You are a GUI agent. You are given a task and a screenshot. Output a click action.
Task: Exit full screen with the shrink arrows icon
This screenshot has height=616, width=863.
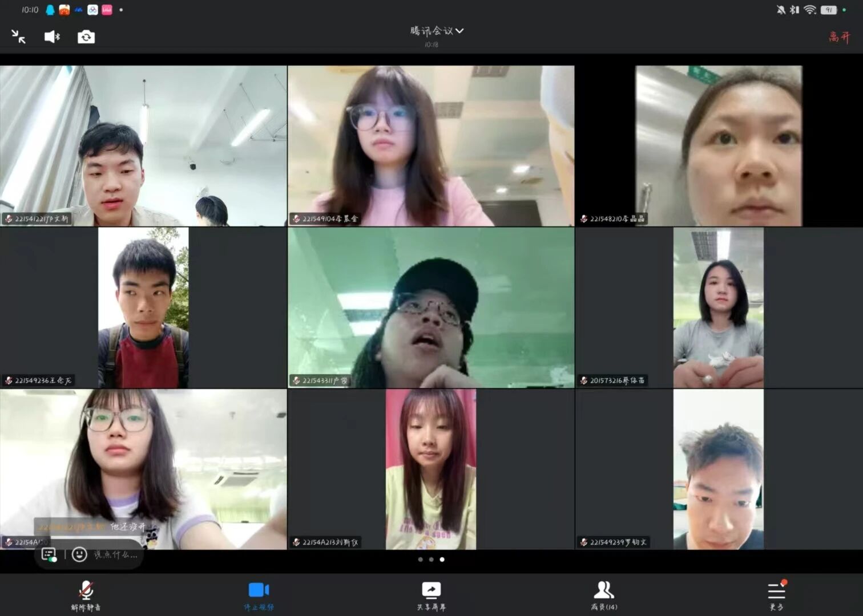click(x=18, y=37)
